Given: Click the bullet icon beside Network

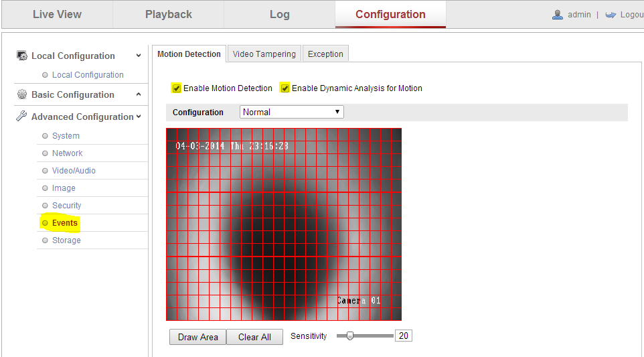Looking at the screenshot, I should 45,153.
